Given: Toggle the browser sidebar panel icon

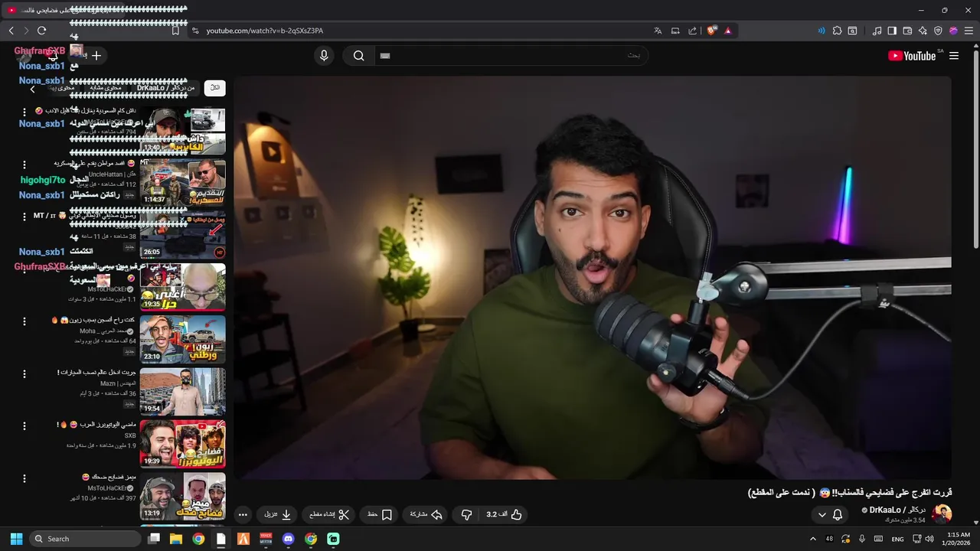Looking at the screenshot, I should [x=892, y=31].
